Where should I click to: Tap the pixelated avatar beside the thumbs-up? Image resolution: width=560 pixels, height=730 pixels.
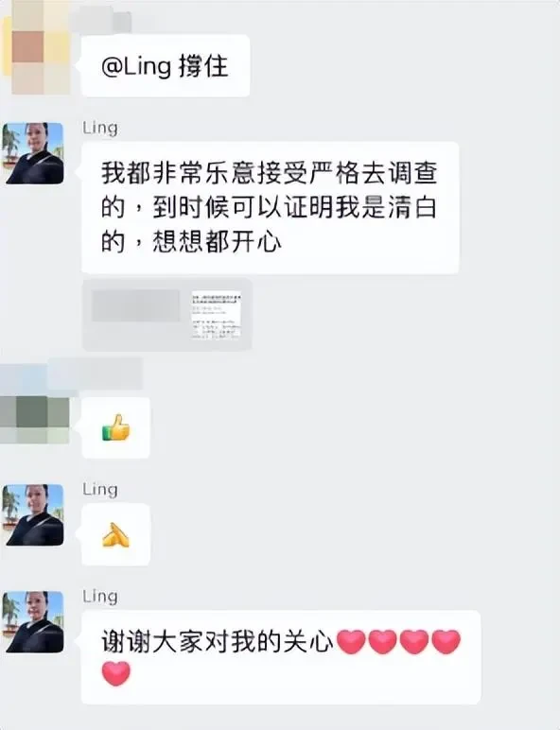pos(35,419)
